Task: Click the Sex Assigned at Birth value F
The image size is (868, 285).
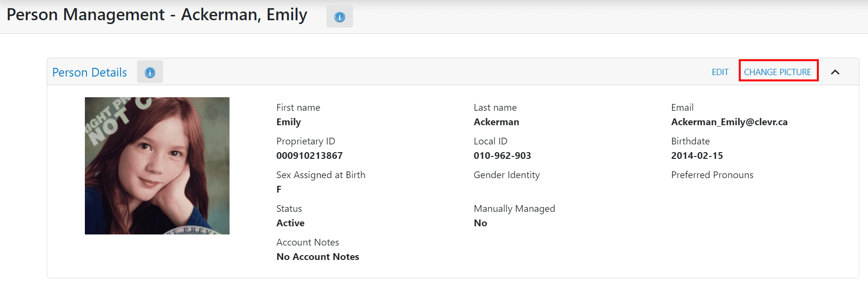Action: tap(279, 189)
